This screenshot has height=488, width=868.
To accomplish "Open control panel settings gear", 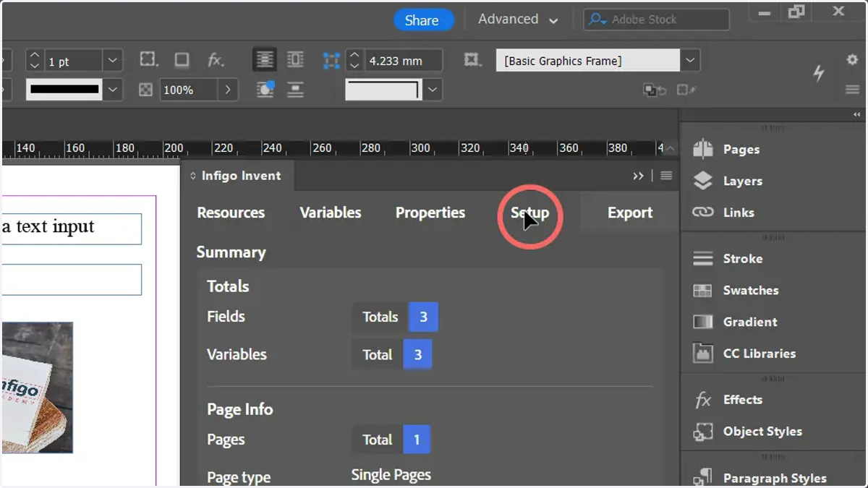I will (x=852, y=60).
